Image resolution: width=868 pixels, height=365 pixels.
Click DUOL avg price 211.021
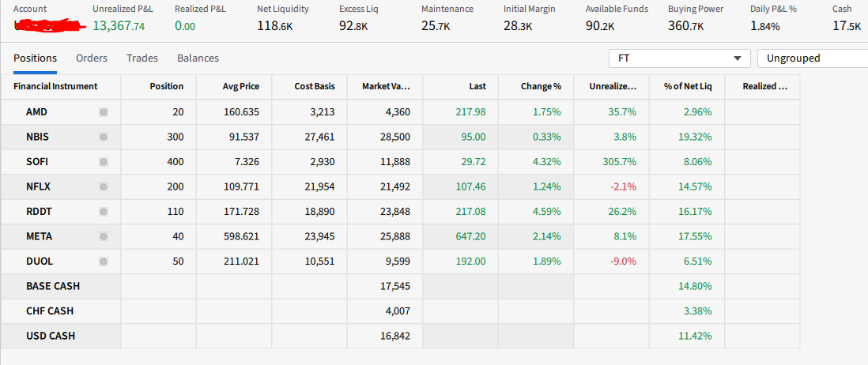[x=242, y=262]
